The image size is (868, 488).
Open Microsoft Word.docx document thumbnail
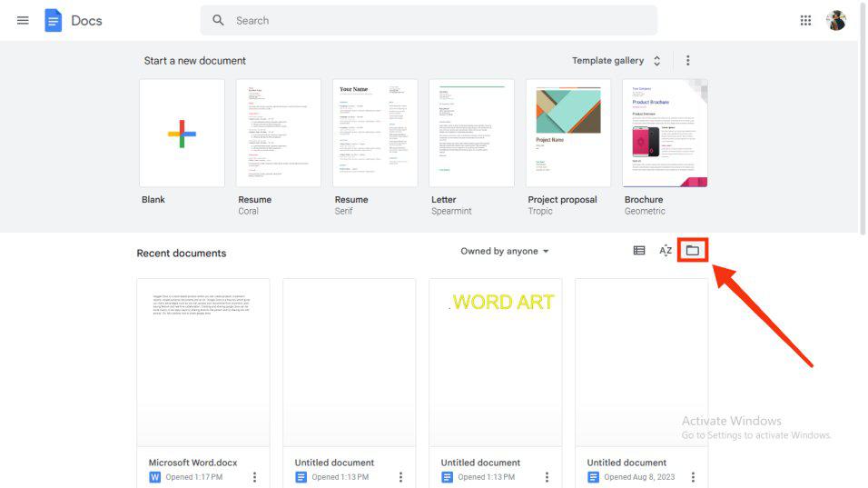203,363
